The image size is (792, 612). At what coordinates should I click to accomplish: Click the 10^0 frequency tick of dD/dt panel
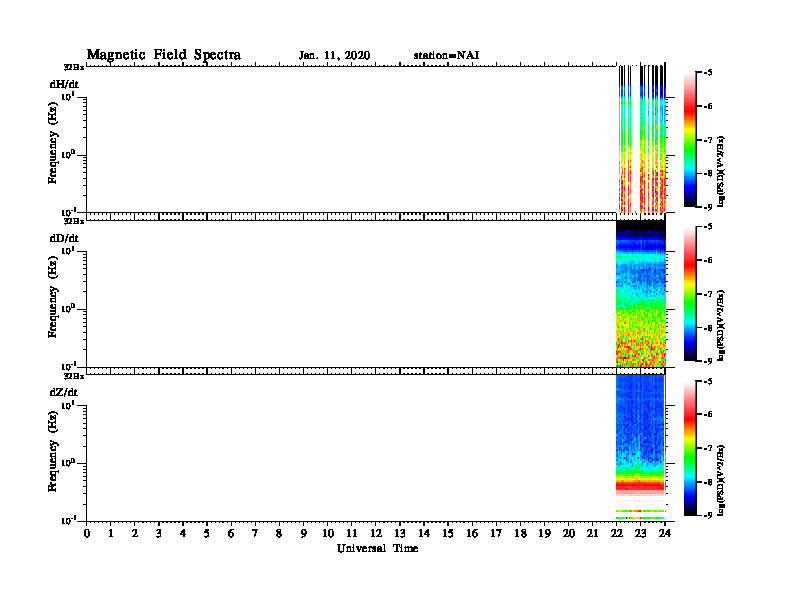[68, 309]
